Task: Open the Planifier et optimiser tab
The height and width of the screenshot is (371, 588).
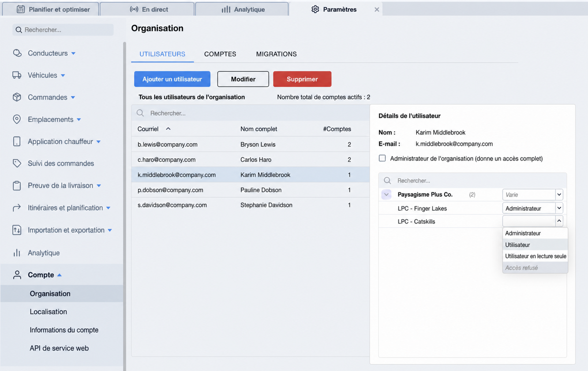Action: point(50,9)
